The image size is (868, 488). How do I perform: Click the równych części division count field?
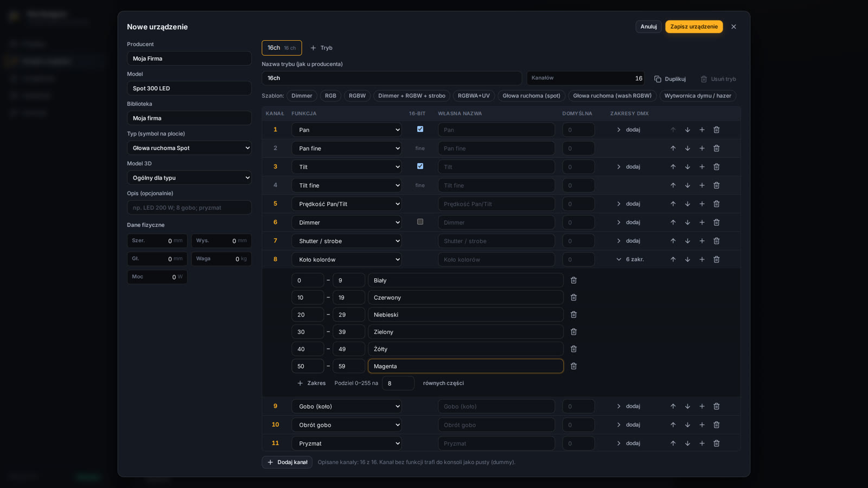(398, 383)
